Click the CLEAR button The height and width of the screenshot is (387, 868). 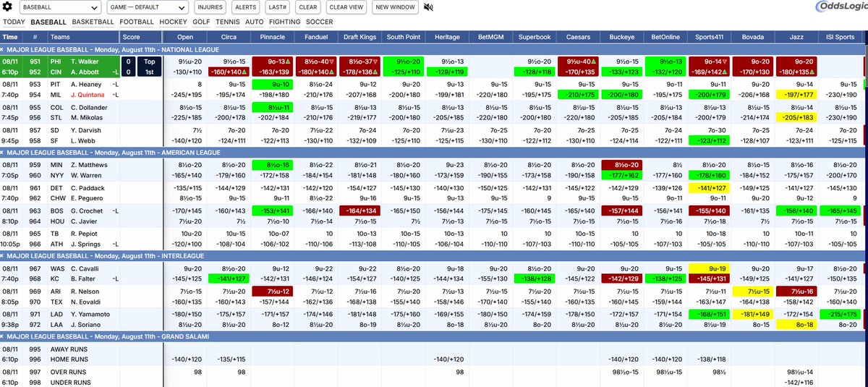point(308,7)
